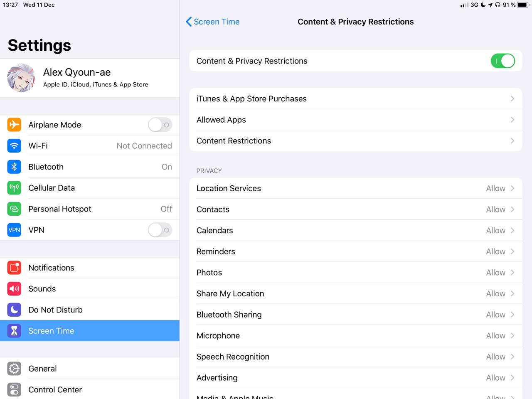The width and height of the screenshot is (532, 399).
Task: Open Photos privacy chevron
Action: coord(512,273)
